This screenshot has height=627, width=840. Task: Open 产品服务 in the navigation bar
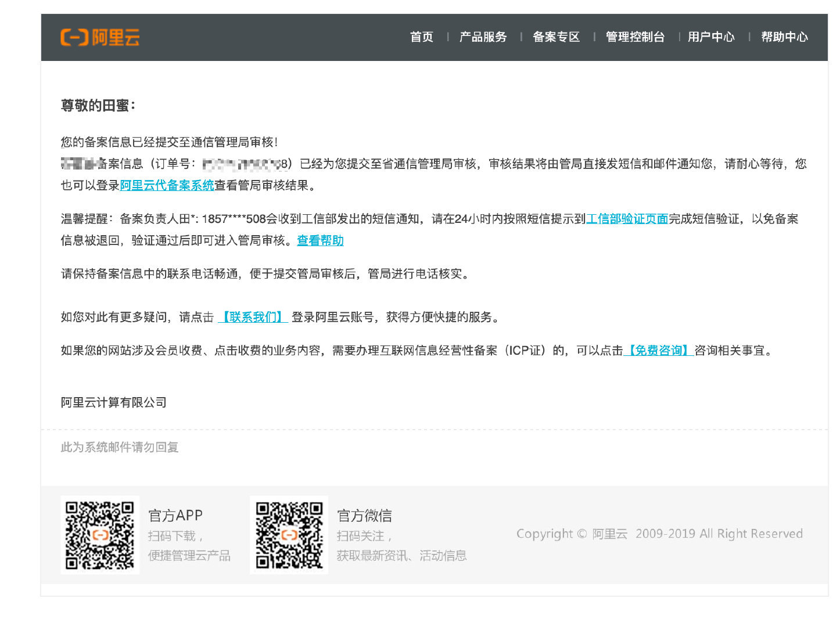[483, 37]
